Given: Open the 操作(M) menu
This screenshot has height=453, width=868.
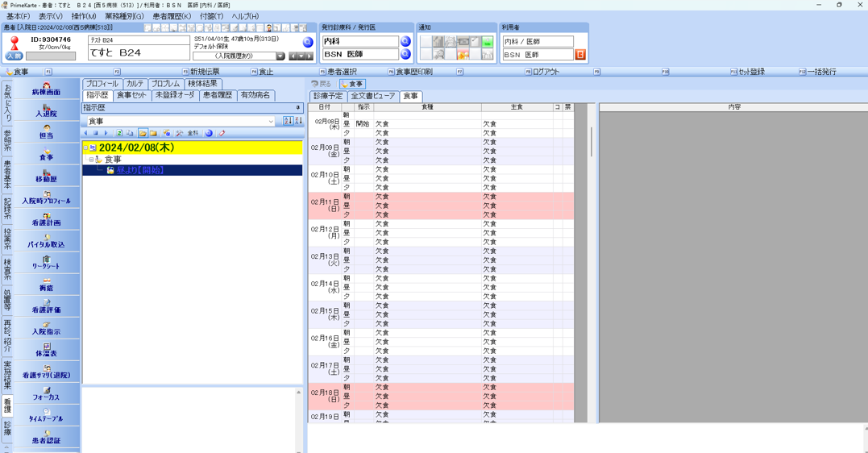Looking at the screenshot, I should tap(84, 16).
